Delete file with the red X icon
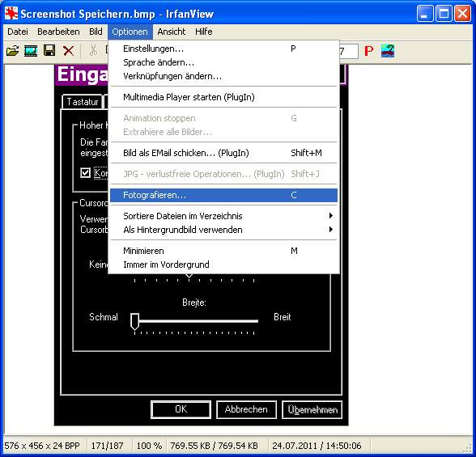The height and width of the screenshot is (457, 476). pos(68,51)
